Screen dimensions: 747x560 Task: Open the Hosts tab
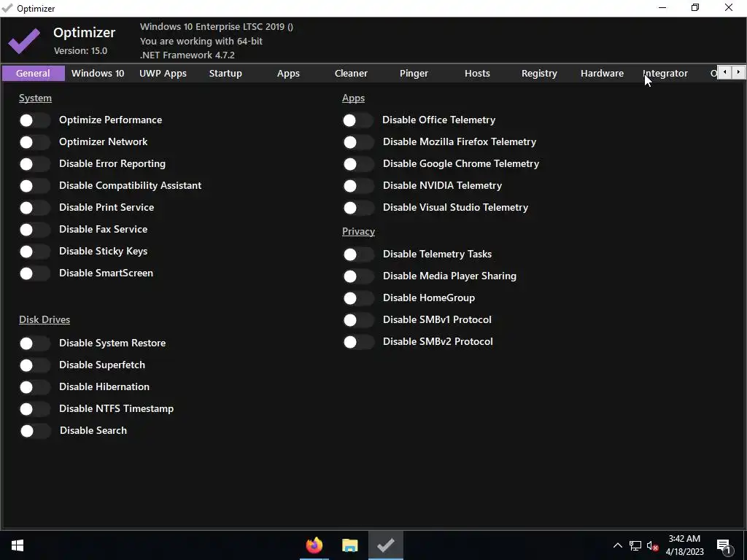click(477, 74)
